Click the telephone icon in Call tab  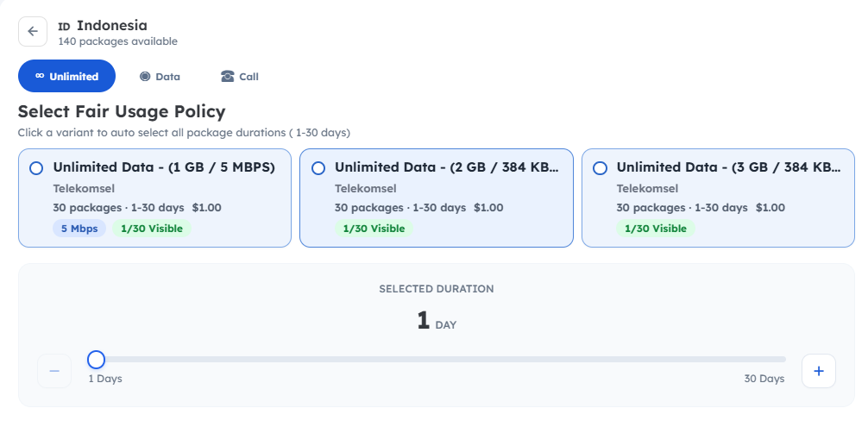coord(228,76)
